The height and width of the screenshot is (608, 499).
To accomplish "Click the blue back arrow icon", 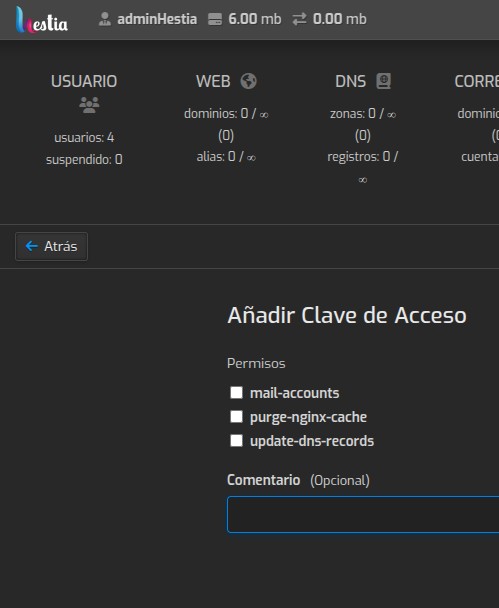I will [31, 246].
